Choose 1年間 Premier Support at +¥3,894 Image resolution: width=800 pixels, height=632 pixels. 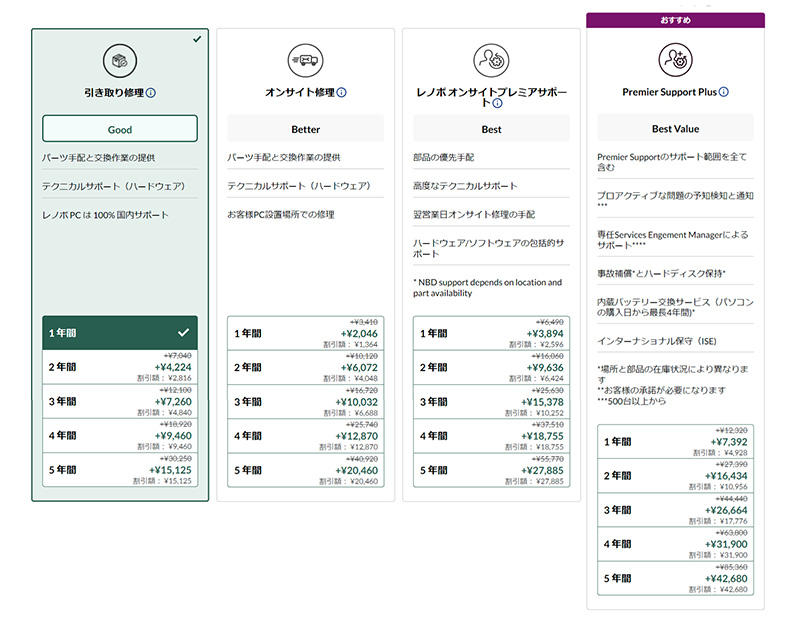point(491,333)
